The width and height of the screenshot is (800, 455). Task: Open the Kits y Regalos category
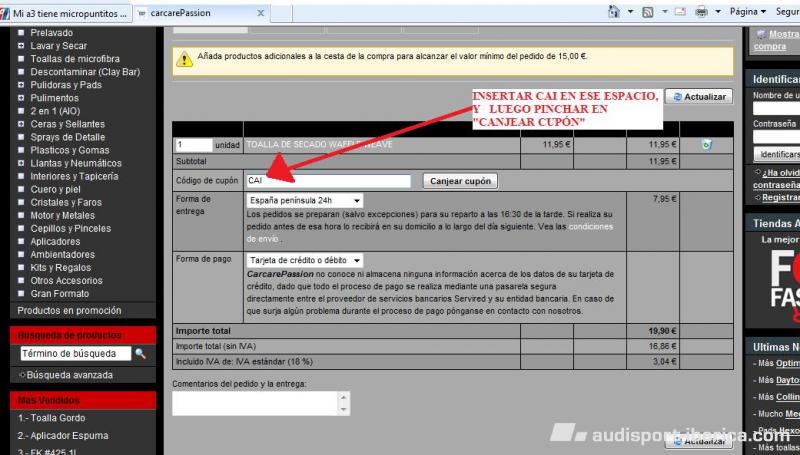pyautogui.click(x=61, y=268)
